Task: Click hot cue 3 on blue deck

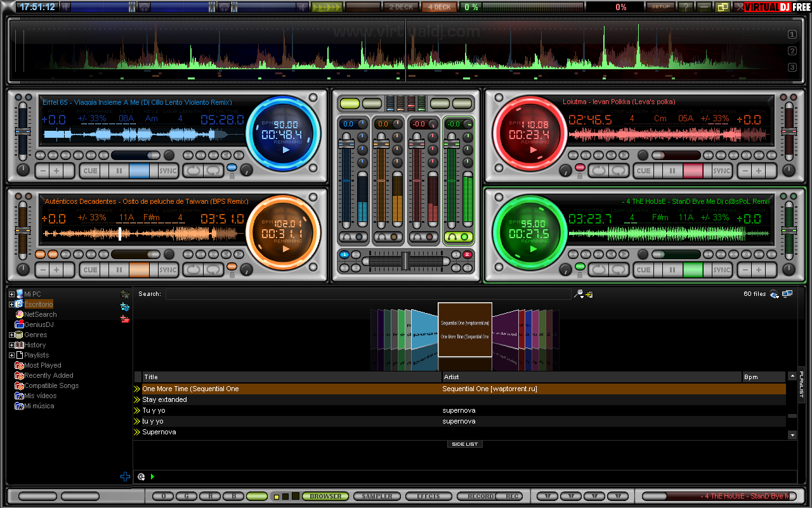Action: point(65,155)
